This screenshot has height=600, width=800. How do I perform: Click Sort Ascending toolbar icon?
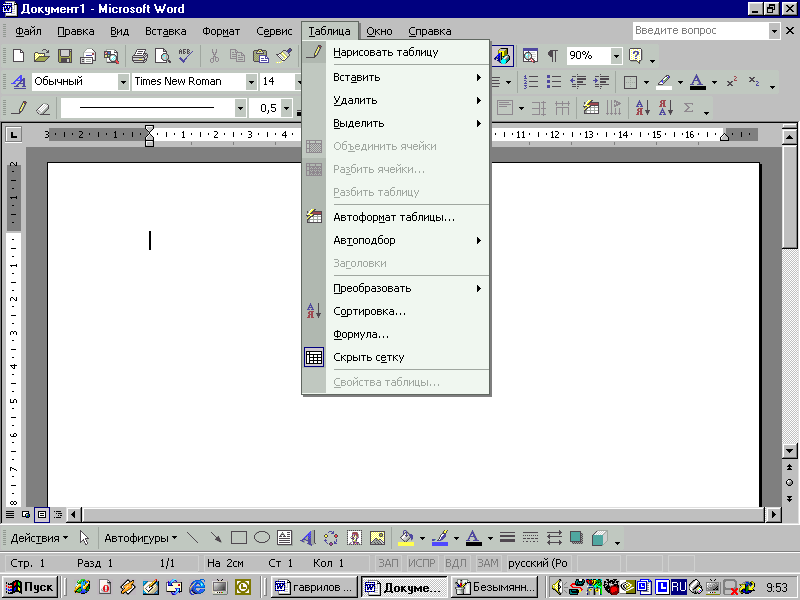642,108
